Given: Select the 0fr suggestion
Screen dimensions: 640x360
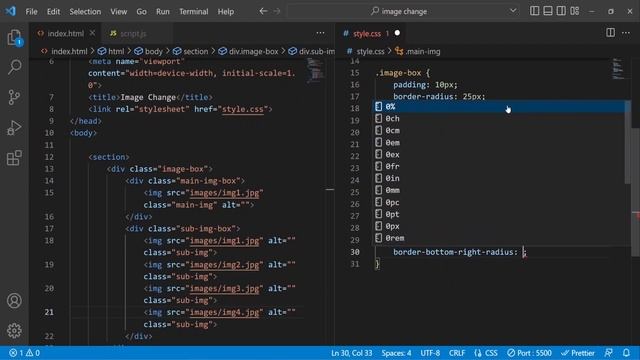Looking at the screenshot, I should [x=500, y=166].
